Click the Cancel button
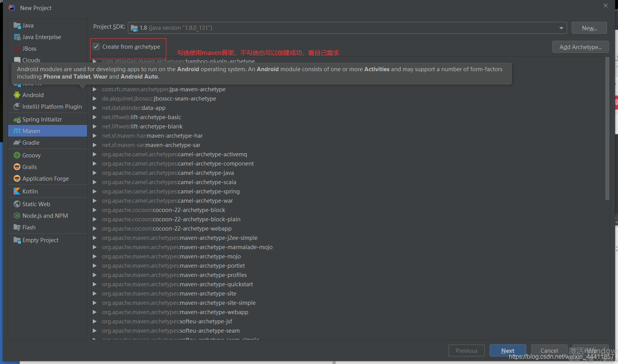The height and width of the screenshot is (364, 618). (x=549, y=350)
